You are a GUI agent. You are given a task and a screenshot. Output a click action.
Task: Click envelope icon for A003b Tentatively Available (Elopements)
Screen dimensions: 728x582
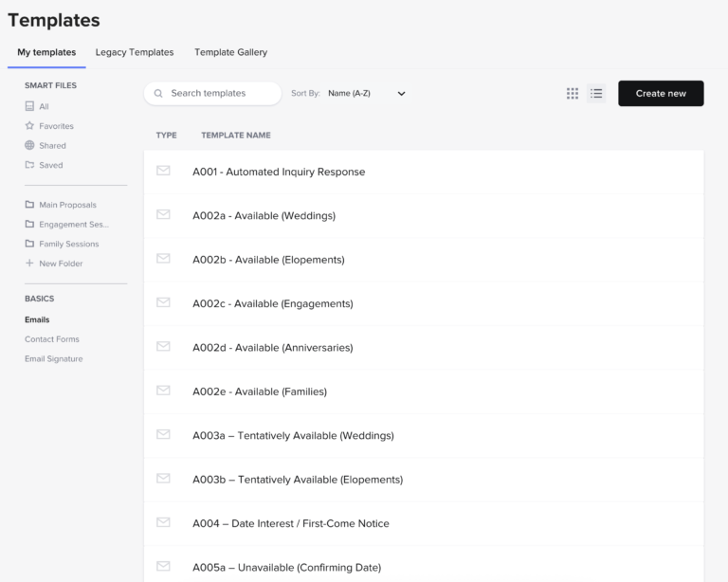(163, 479)
